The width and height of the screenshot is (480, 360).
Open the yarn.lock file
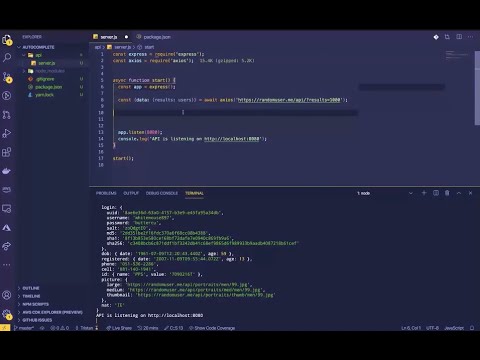(x=44, y=95)
